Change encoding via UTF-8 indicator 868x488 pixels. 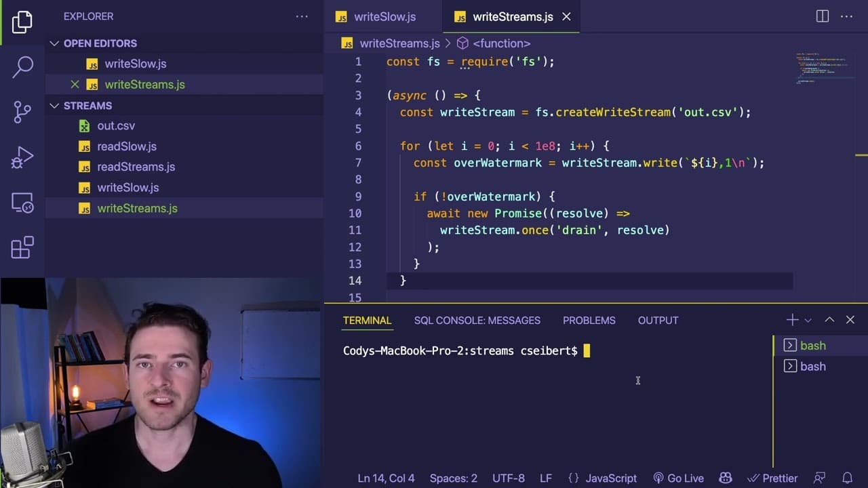(x=509, y=479)
